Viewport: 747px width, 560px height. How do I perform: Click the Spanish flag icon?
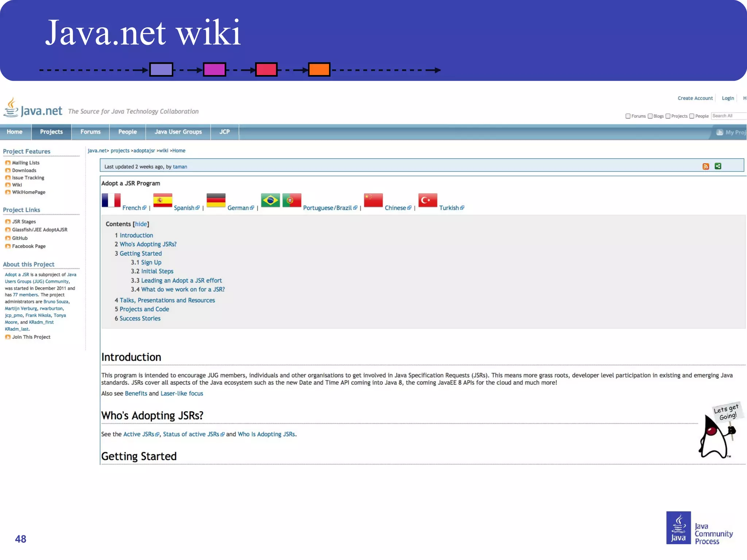coord(163,200)
